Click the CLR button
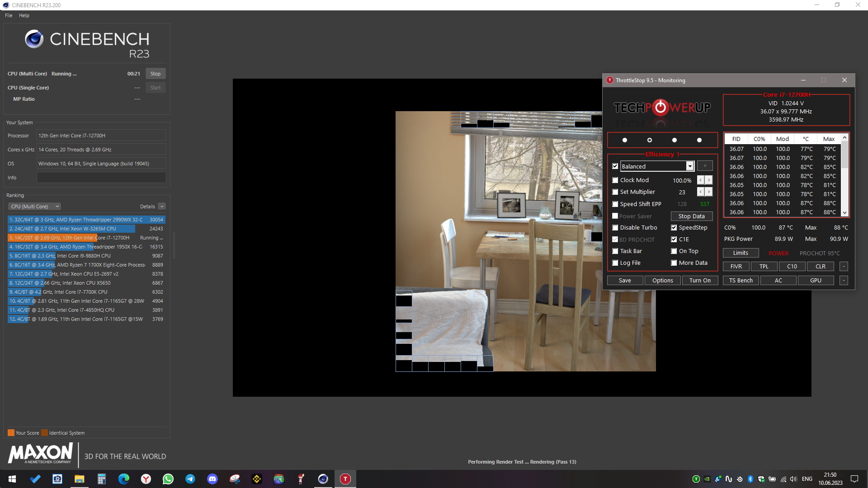Viewport: 868px width, 488px height. [821, 267]
